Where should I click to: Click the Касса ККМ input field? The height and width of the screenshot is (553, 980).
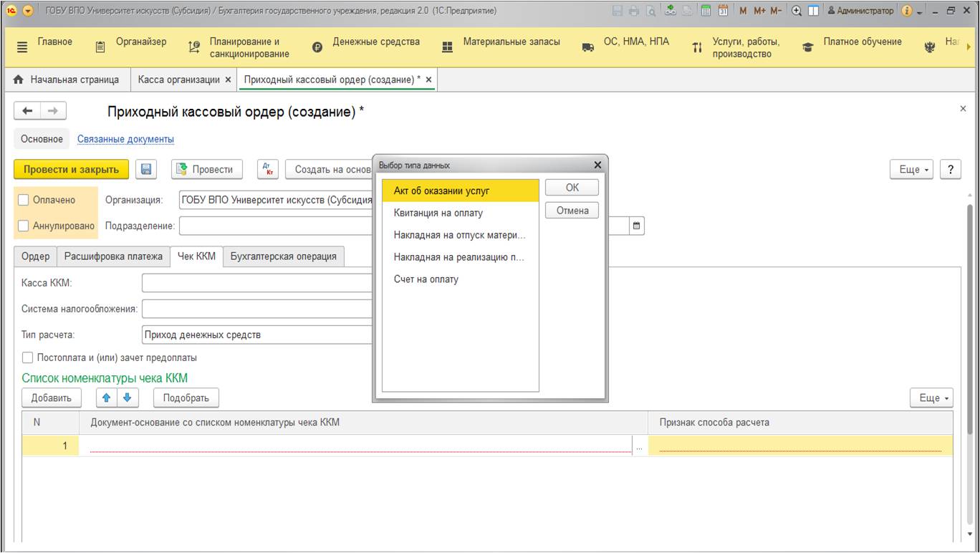coord(258,283)
